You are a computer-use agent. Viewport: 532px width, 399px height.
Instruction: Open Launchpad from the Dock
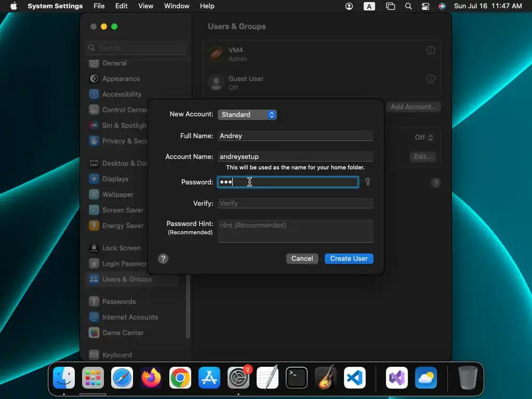(93, 378)
